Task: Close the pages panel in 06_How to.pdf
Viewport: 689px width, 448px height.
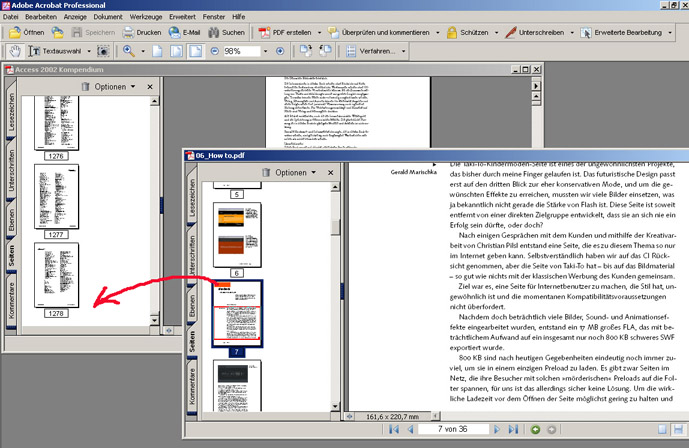Action: point(330,173)
